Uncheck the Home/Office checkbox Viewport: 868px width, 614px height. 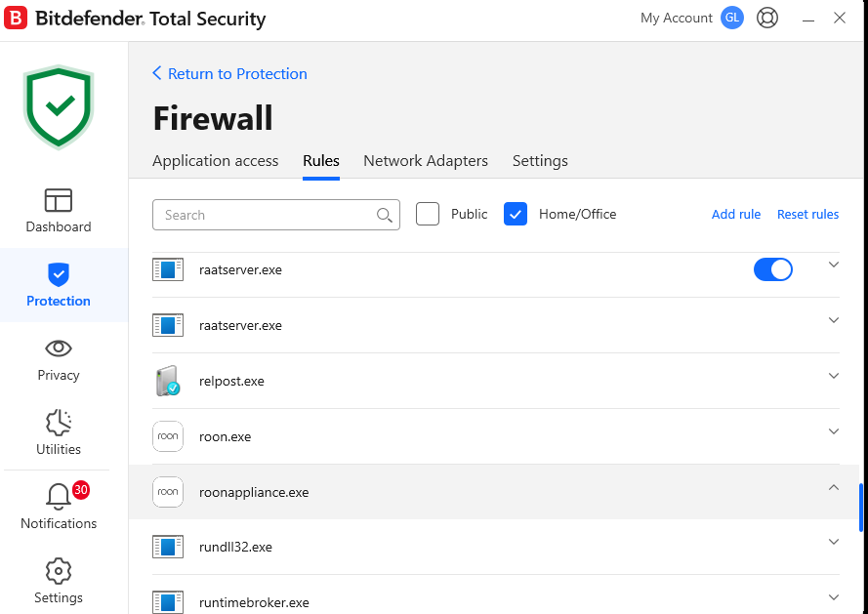point(516,214)
